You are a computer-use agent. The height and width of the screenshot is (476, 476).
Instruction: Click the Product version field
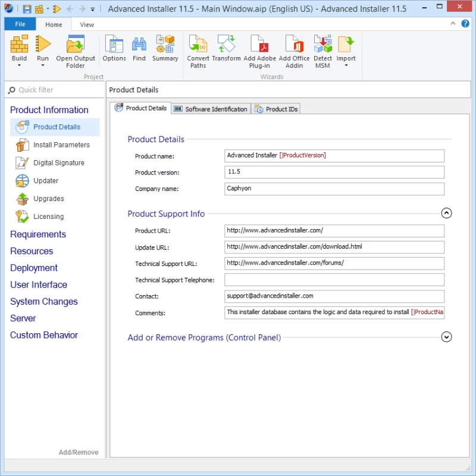(334, 172)
